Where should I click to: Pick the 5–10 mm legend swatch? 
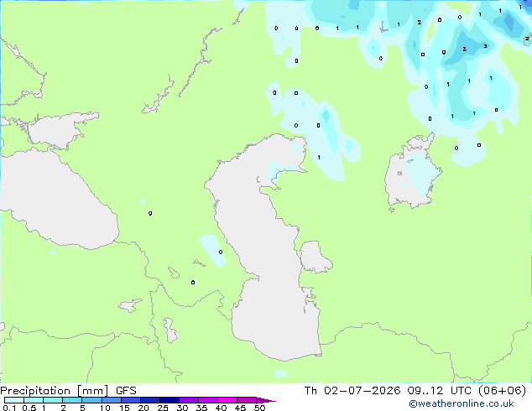(91, 400)
